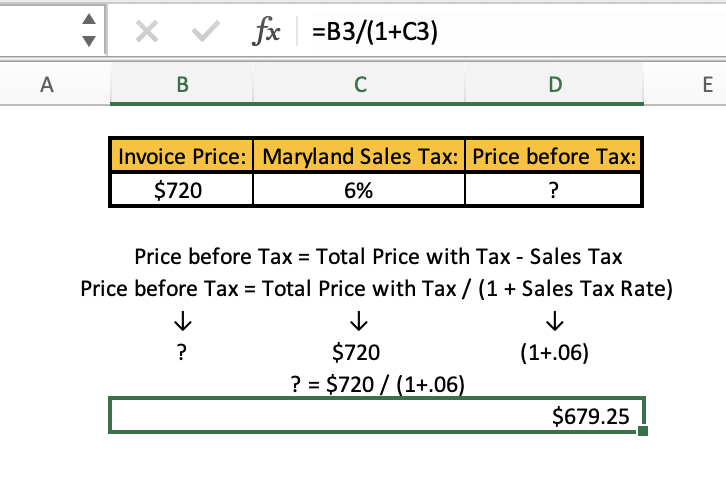The height and width of the screenshot is (486, 726).
Task: Click the fx insert function icon
Action: pos(263,33)
